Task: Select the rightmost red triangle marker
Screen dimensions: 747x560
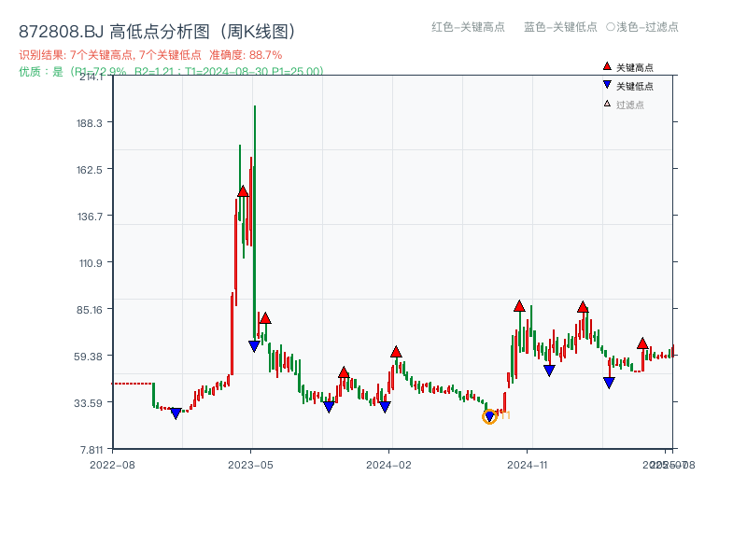Action: (x=643, y=344)
